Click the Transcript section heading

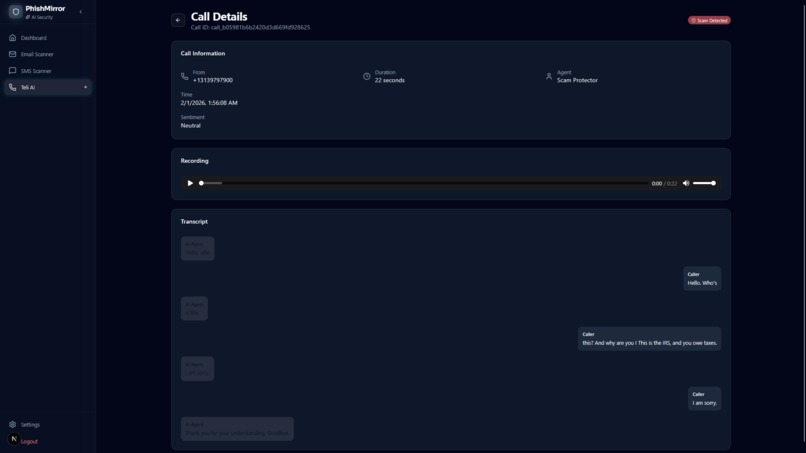(194, 222)
